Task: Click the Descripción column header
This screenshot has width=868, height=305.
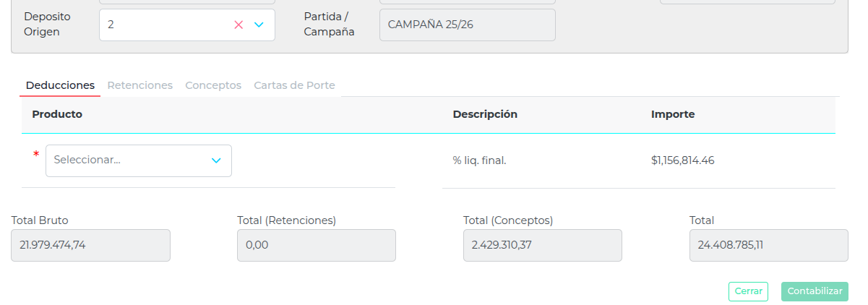Action: coord(485,114)
